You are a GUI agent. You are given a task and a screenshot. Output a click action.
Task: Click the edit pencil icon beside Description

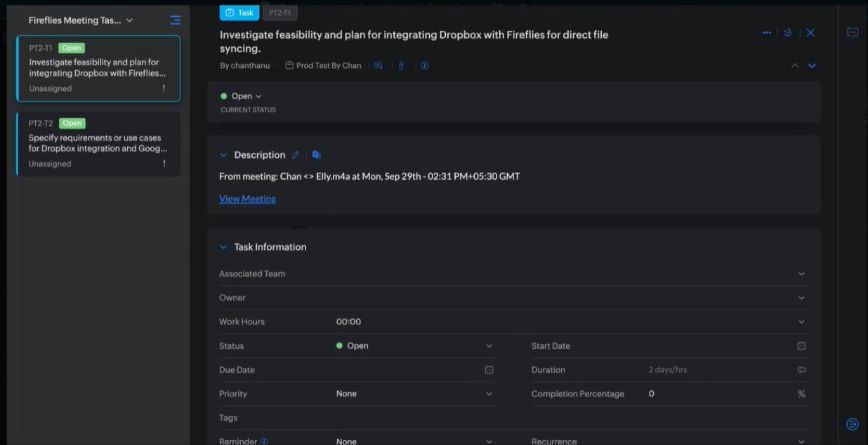pos(296,155)
